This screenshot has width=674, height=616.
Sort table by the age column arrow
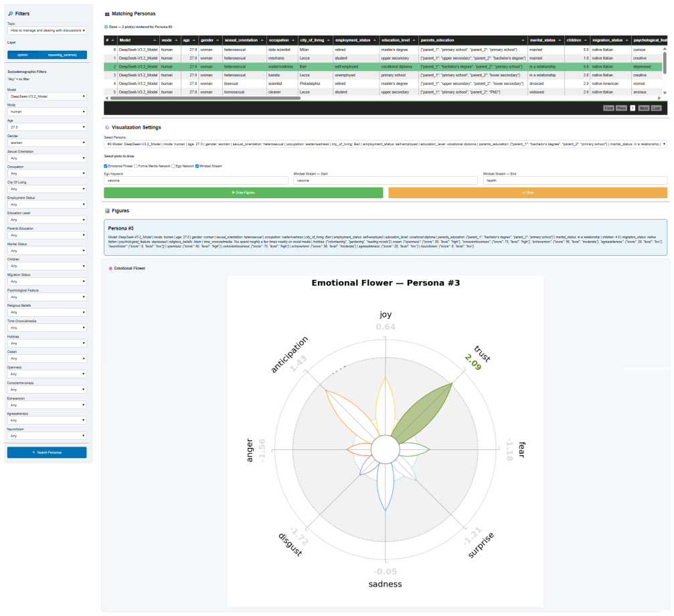tap(194, 40)
